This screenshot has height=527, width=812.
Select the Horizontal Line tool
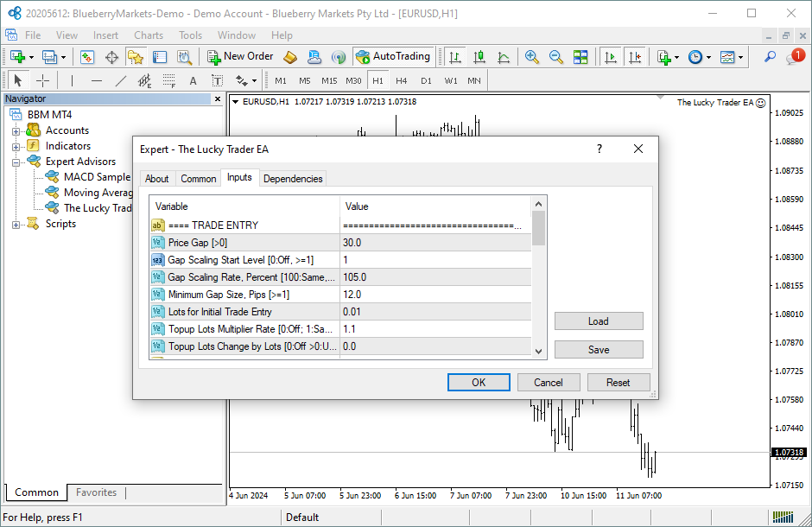97,80
